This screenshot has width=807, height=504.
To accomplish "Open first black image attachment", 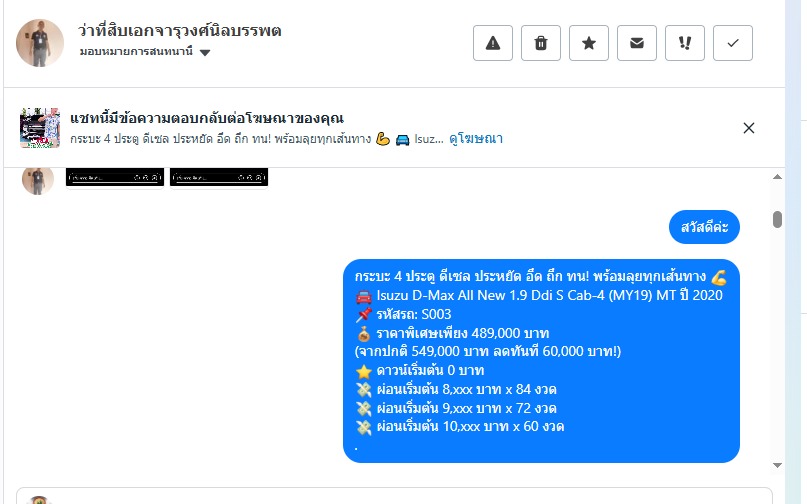I will point(115,177).
